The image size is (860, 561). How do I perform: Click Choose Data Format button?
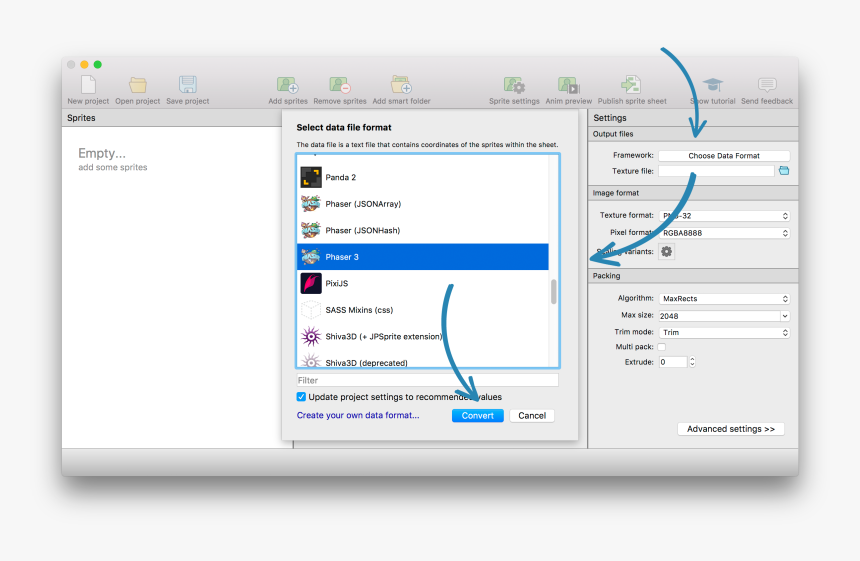point(724,156)
